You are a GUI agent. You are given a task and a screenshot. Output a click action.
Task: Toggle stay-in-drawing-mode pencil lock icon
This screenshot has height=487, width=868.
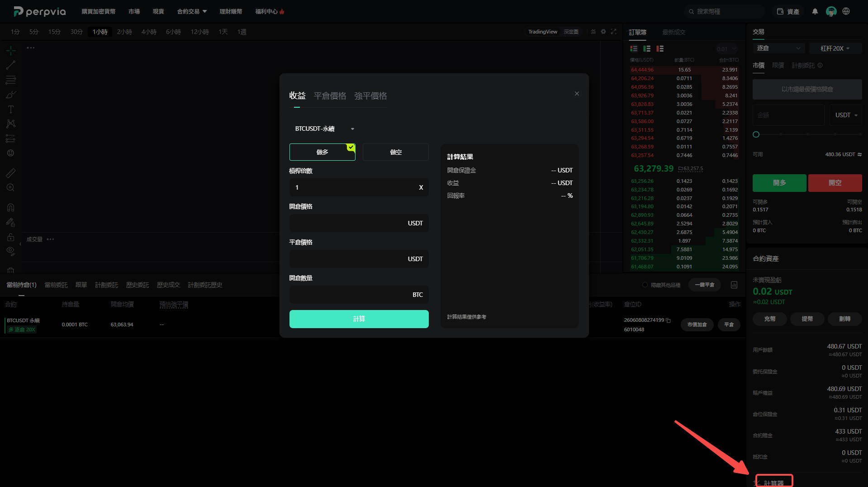pos(11,222)
